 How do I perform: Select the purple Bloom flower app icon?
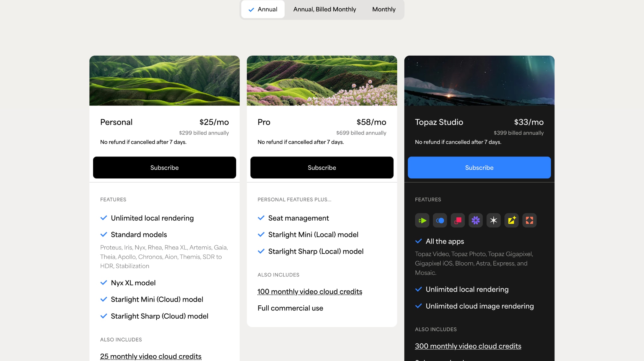[475, 220]
